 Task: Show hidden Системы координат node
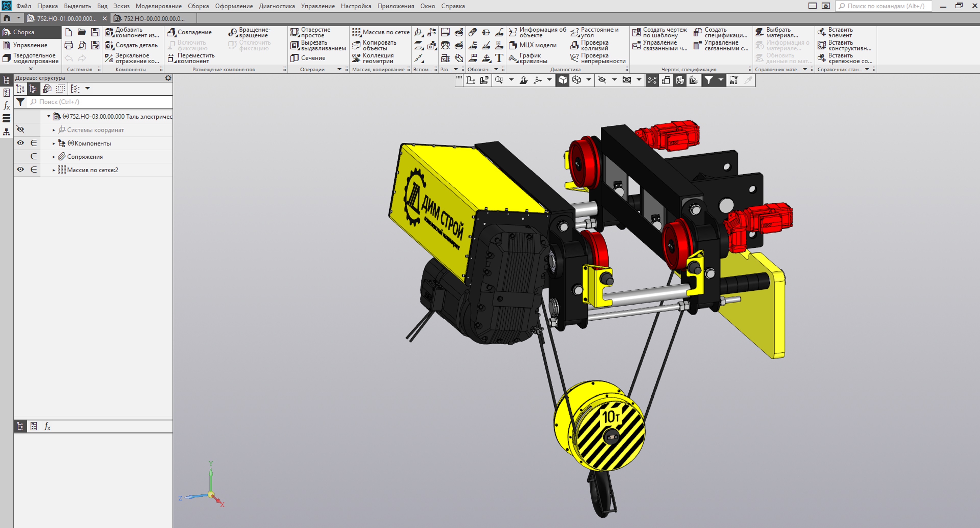pyautogui.click(x=20, y=130)
